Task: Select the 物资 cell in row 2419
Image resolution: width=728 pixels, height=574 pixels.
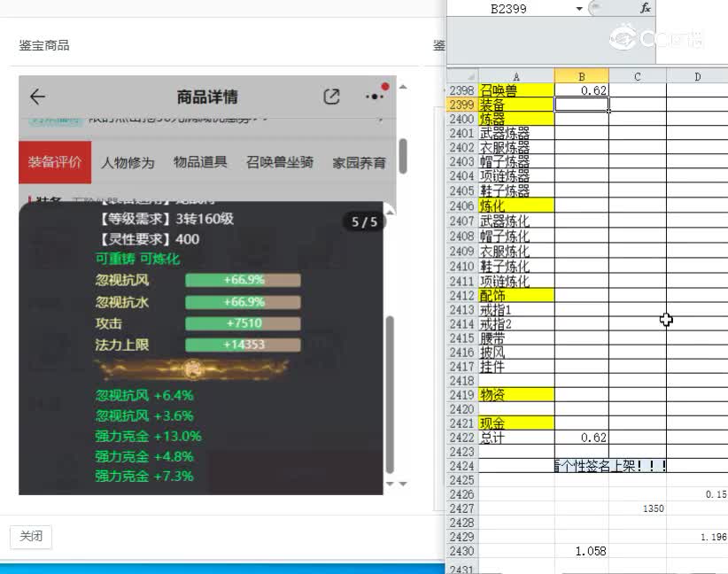Action: click(516, 395)
